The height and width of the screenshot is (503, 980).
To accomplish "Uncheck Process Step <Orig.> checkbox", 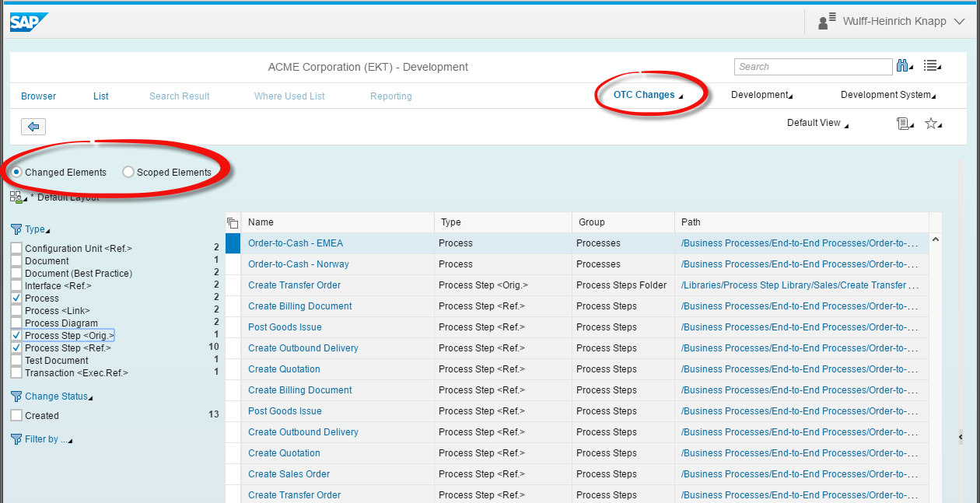I will coord(16,335).
